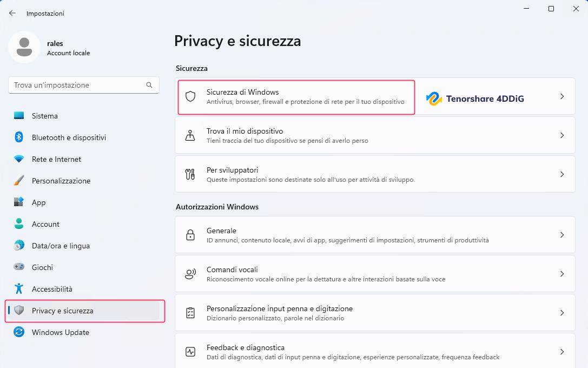Open Data/ora e lingua section

(61, 246)
